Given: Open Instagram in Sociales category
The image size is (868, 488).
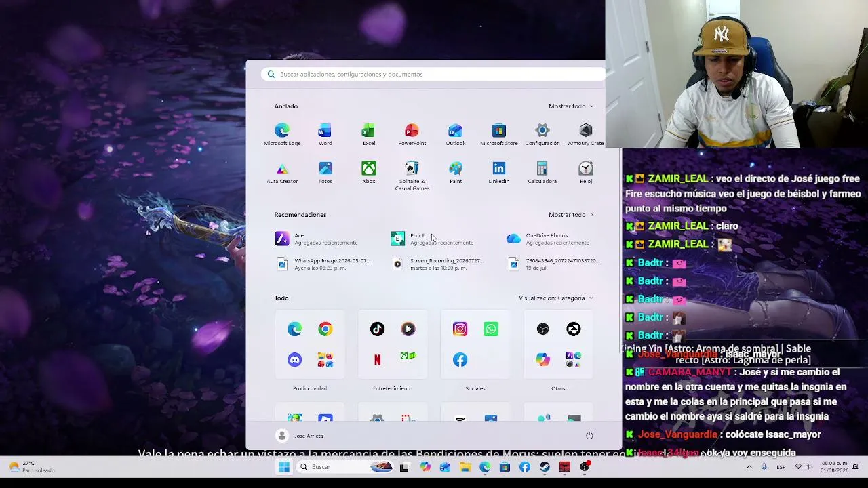Looking at the screenshot, I should coord(460,329).
